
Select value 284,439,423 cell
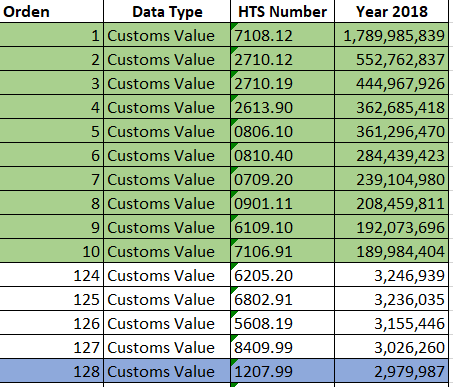point(391,155)
